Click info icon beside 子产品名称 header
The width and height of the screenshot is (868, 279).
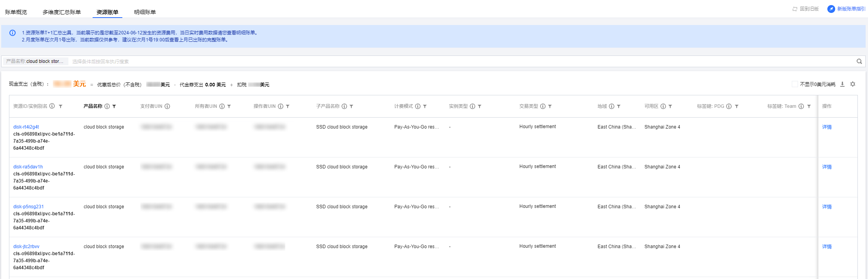[344, 106]
